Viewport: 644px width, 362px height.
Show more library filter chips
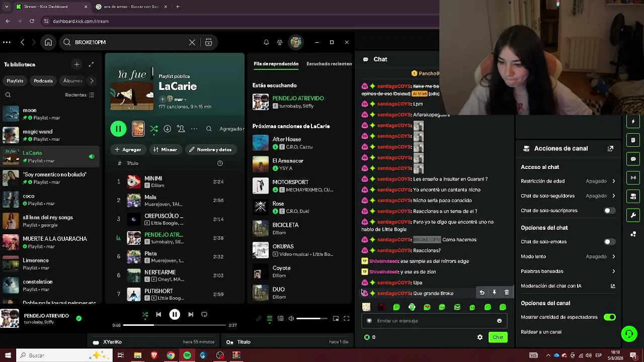92,81
